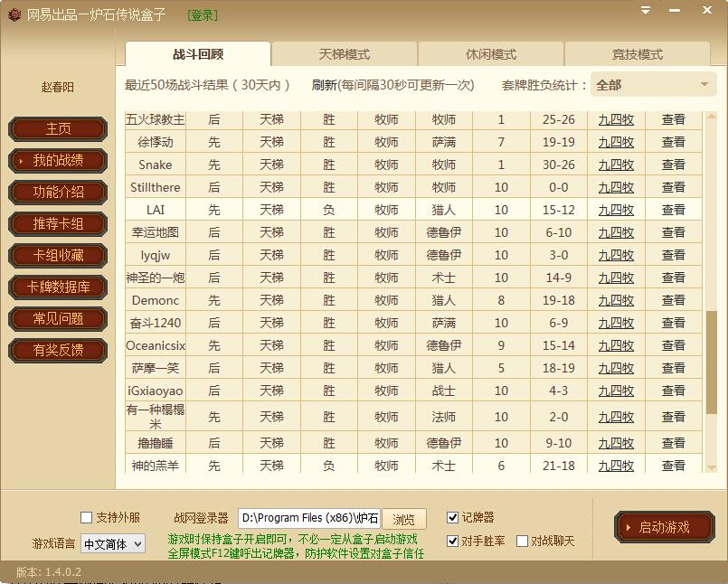Open 九四牧 deck link in 五火球教主 row
The image size is (728, 584).
coord(616,119)
